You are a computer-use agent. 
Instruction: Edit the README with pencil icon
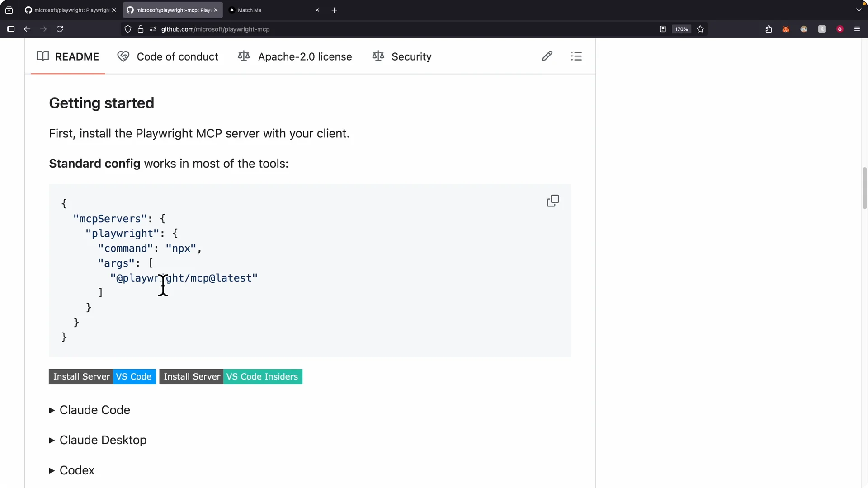click(x=547, y=56)
